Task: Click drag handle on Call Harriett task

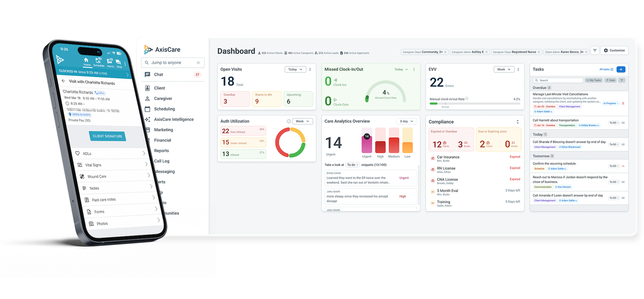Action: coord(623,123)
